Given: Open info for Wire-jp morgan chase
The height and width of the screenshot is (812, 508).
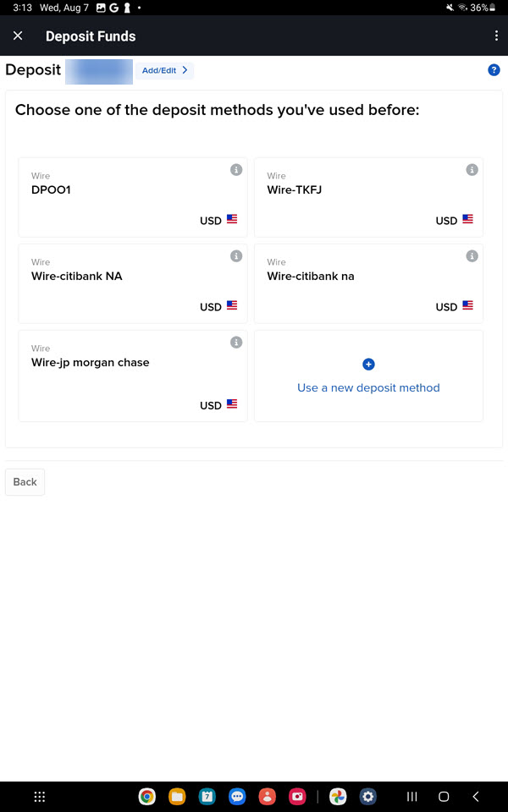Looking at the screenshot, I should (236, 343).
